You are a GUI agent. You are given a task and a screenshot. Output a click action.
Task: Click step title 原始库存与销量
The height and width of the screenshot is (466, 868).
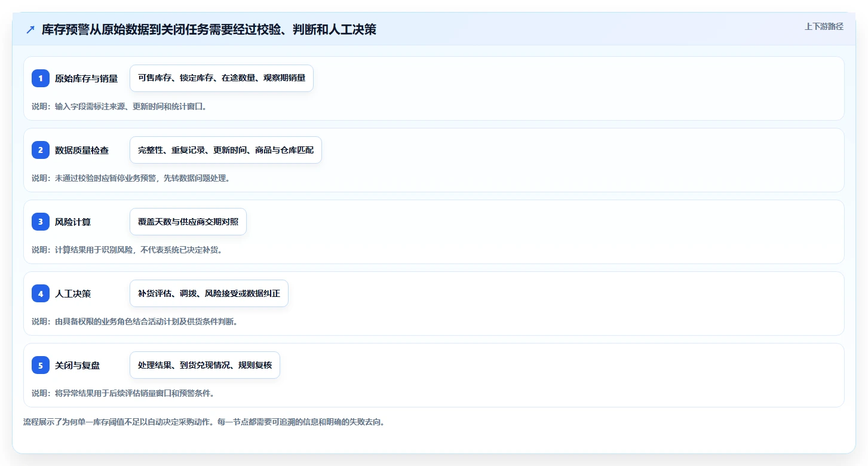point(86,78)
